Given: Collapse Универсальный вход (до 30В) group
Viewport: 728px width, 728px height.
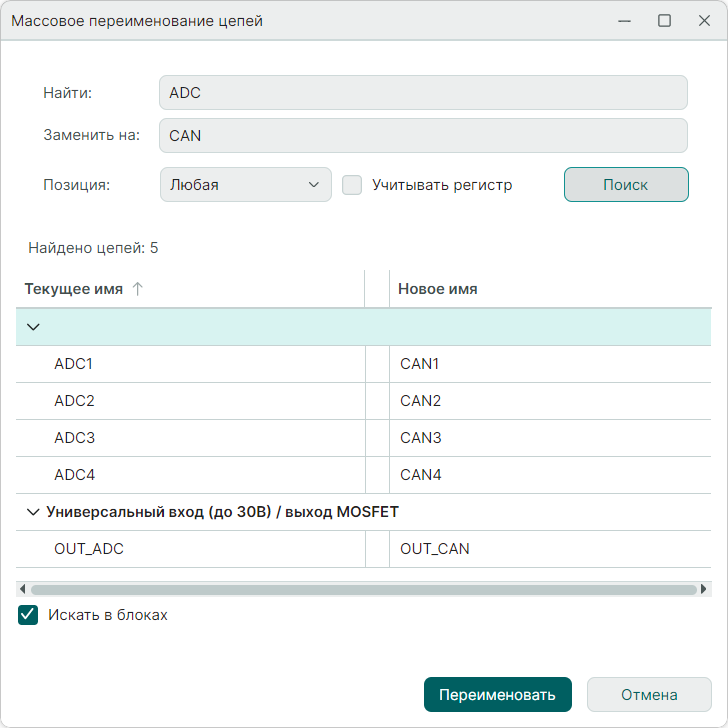Looking at the screenshot, I should [32, 512].
